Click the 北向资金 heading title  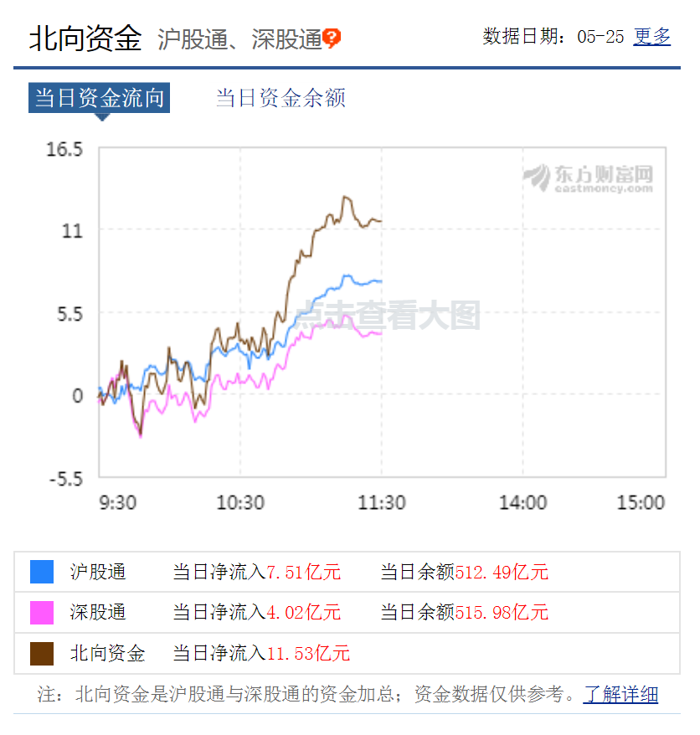[x=85, y=39]
